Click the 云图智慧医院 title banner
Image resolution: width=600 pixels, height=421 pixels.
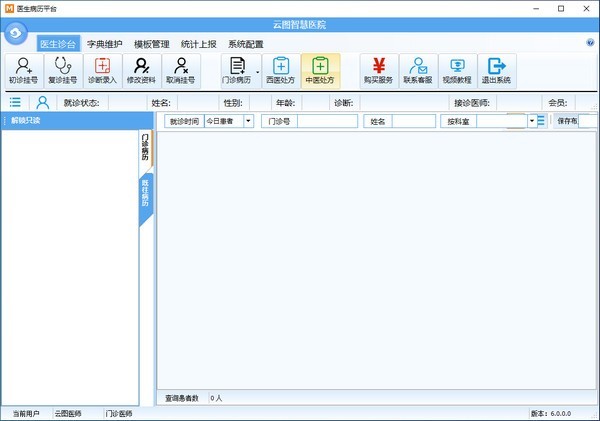[300, 25]
